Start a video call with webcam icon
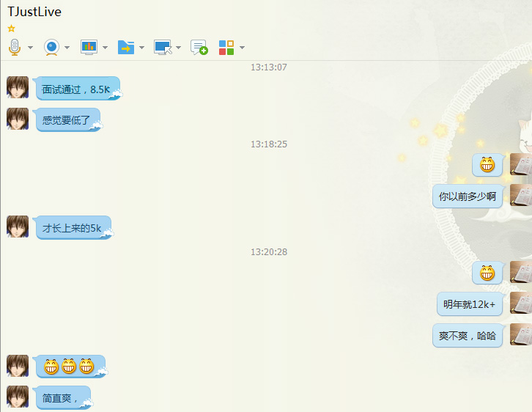532x412 pixels. [x=51, y=47]
